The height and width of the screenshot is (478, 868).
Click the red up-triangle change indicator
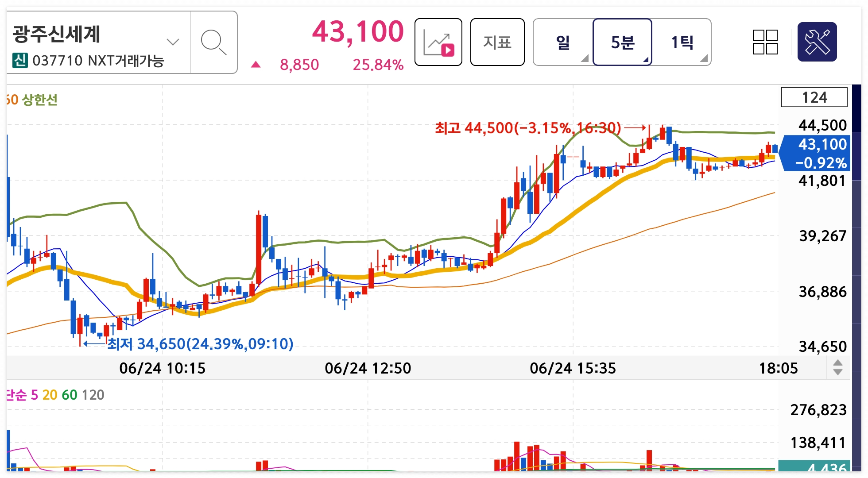point(256,65)
